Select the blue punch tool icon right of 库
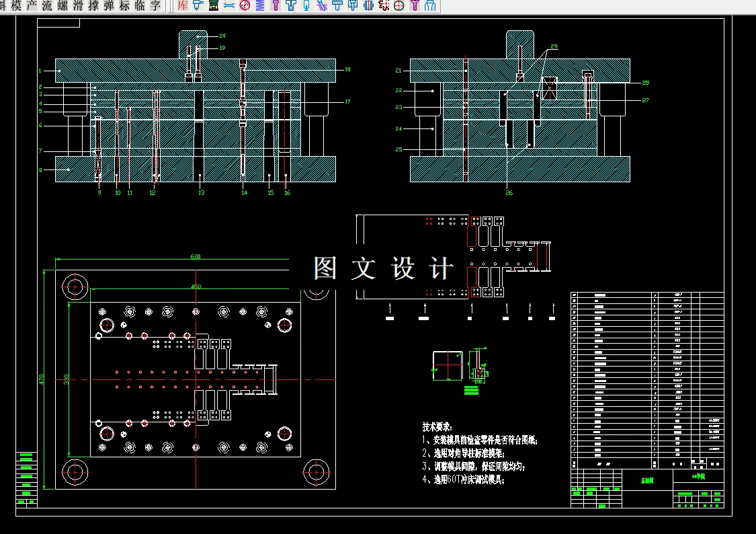The width and height of the screenshot is (756, 534). click(x=198, y=6)
